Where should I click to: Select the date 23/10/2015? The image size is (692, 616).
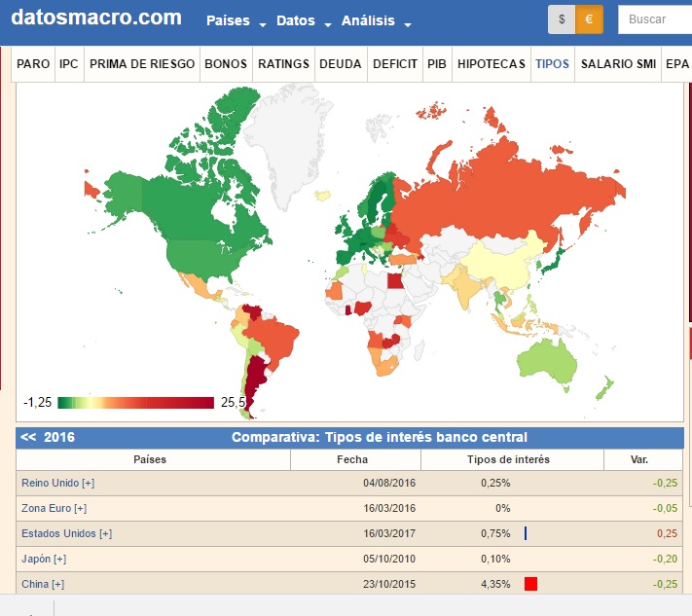click(x=389, y=584)
